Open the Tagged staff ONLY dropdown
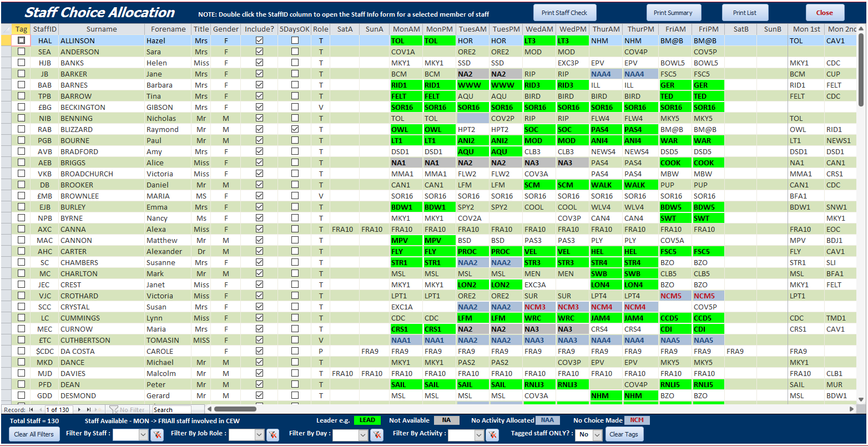 click(597, 435)
